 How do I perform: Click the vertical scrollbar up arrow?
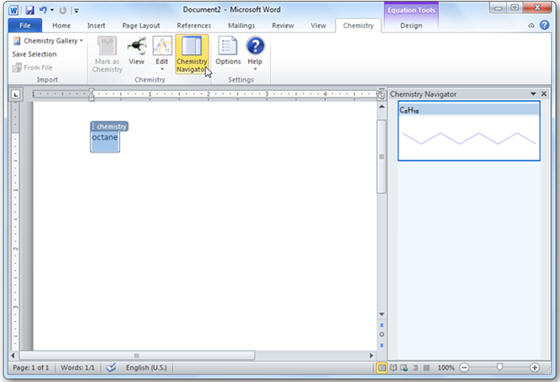(x=381, y=107)
